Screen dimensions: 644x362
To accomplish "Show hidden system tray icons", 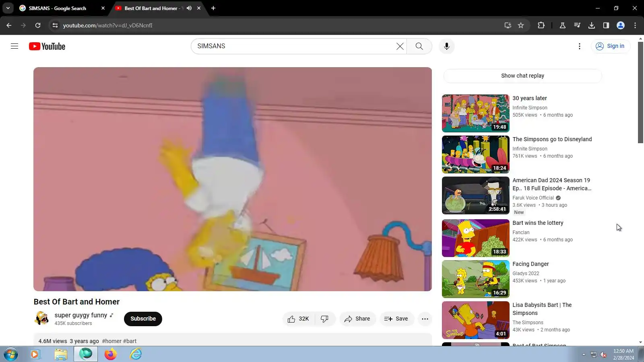I will [584, 354].
